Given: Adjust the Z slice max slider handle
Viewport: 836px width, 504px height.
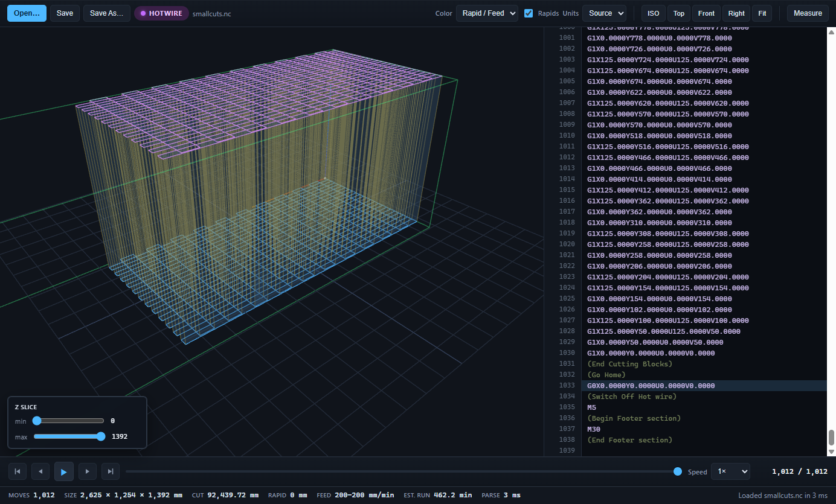Looking at the screenshot, I should coord(101,436).
